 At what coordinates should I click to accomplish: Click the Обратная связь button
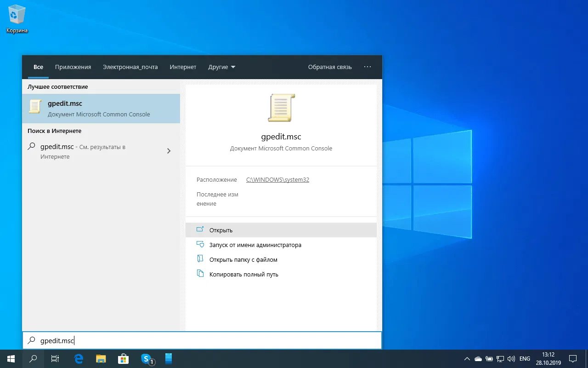tap(330, 67)
